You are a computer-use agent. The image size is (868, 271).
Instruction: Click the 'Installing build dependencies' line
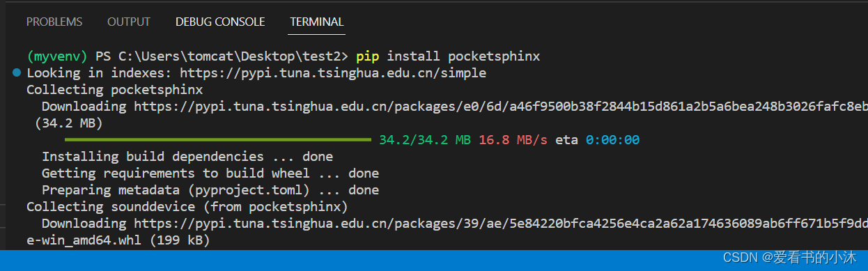click(x=187, y=156)
